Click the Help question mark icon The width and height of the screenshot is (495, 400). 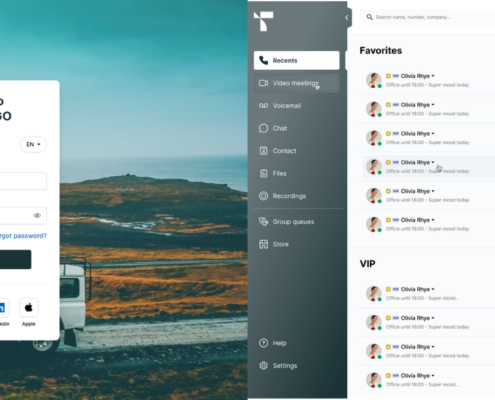point(263,343)
